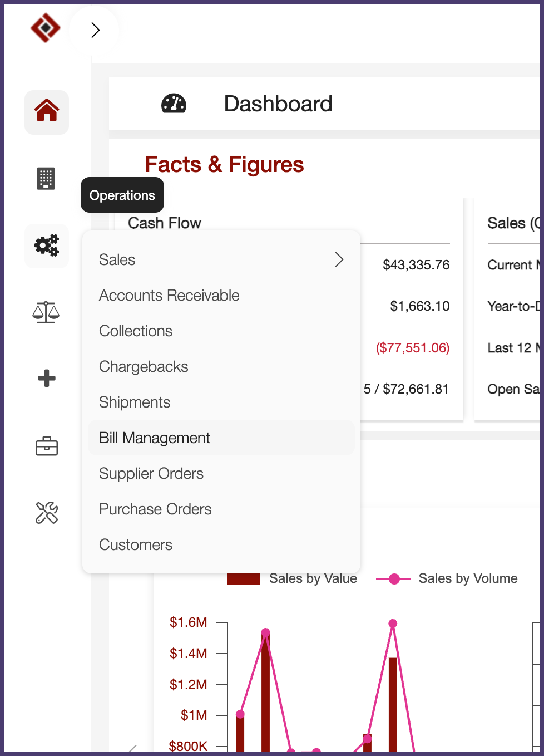The height and width of the screenshot is (756, 544).
Task: Open the Sales menu item
Action: [x=117, y=260]
